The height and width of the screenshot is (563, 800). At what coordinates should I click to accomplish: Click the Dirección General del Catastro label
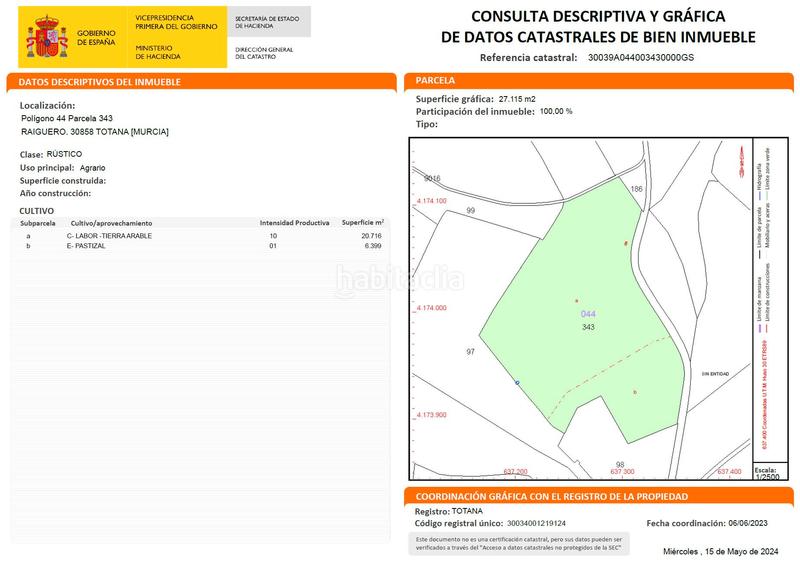click(263, 52)
